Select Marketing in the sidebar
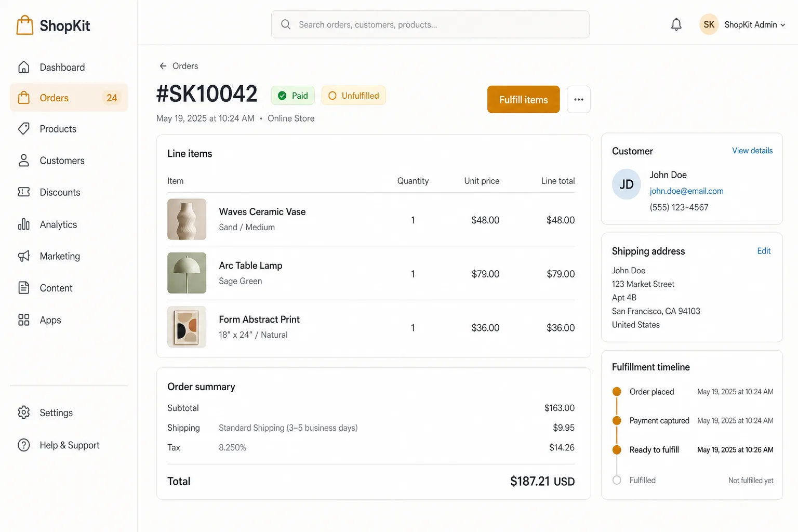This screenshot has width=798, height=532. (69, 256)
